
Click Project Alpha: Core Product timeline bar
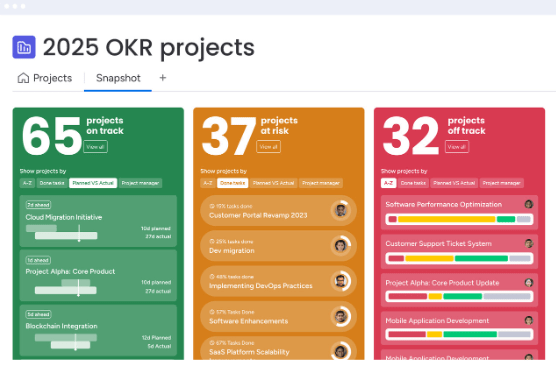pyautogui.click(x=66, y=287)
